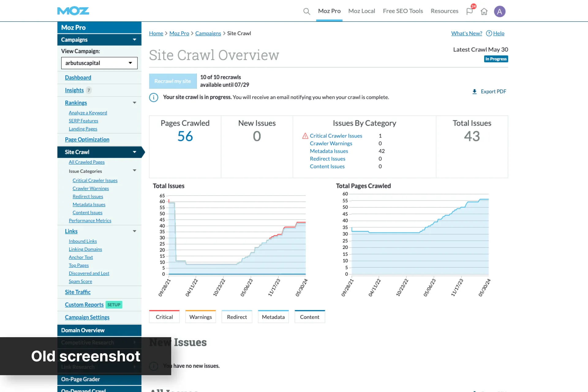
Task: Toggle the Warnings chart filter
Action: pyautogui.click(x=201, y=317)
